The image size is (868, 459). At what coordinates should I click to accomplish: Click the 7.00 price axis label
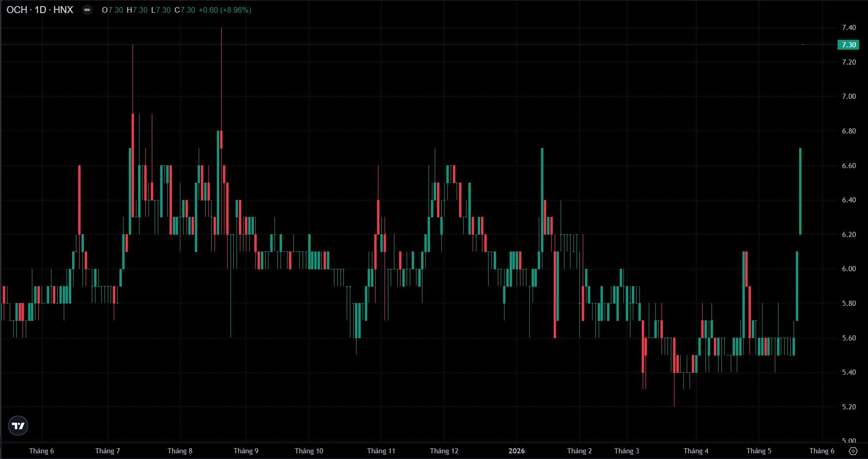(x=849, y=96)
